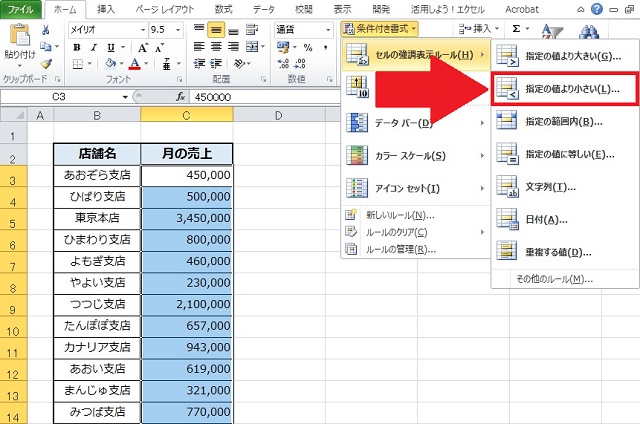Image resolution: width=640 pixels, height=424 pixels.
Task: Click the formula bar showing 450000
Action: [x=264, y=97]
